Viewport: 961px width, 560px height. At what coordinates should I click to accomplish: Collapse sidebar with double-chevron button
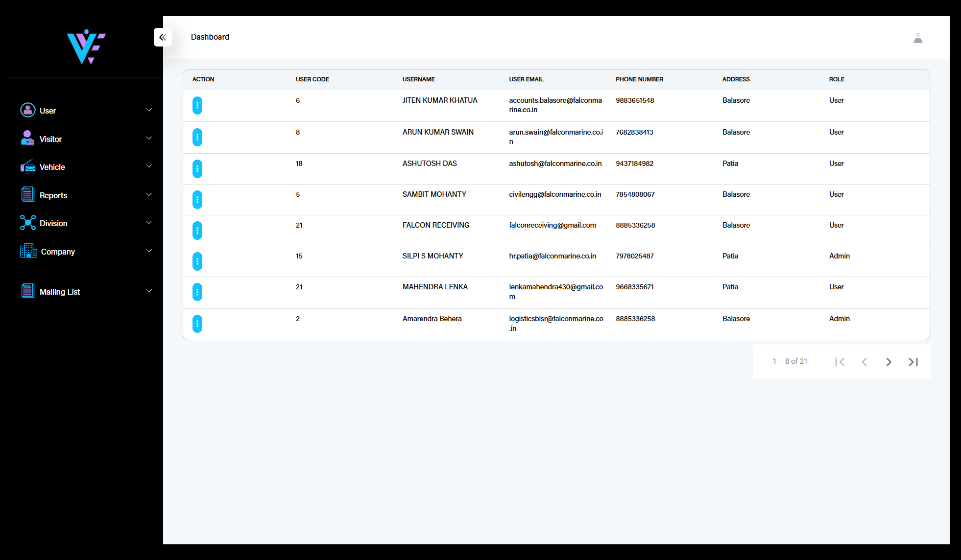point(163,37)
